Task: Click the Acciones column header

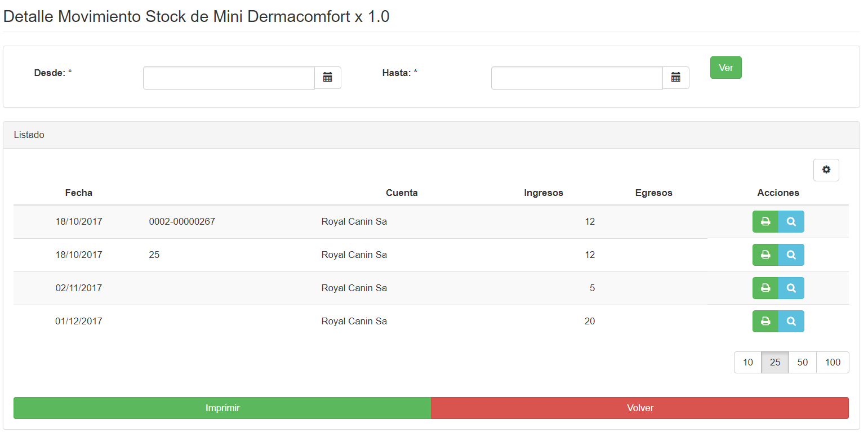Action: coord(778,193)
